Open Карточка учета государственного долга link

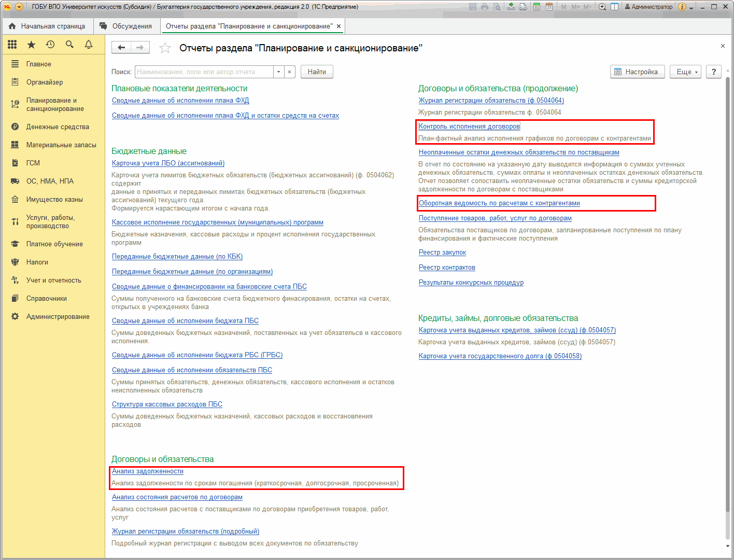point(500,356)
